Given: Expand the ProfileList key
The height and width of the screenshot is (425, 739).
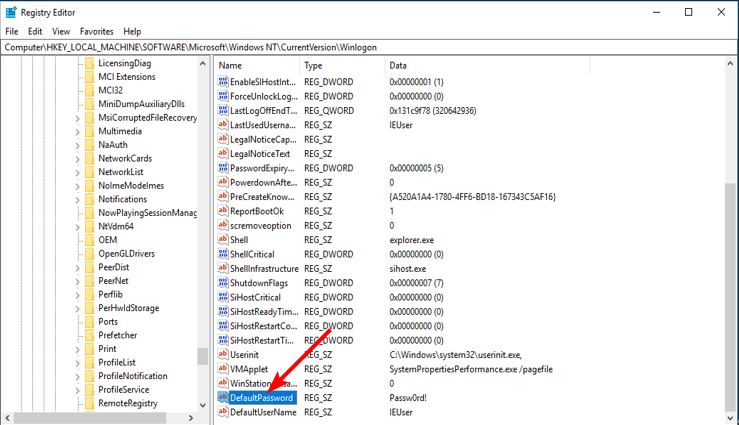Looking at the screenshot, I should click(77, 363).
